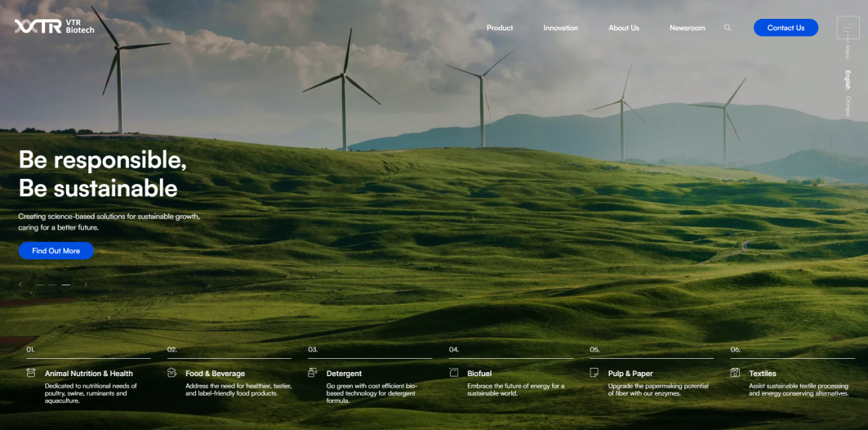Image resolution: width=868 pixels, height=430 pixels.
Task: Switch language to Chinese
Action: [x=848, y=106]
